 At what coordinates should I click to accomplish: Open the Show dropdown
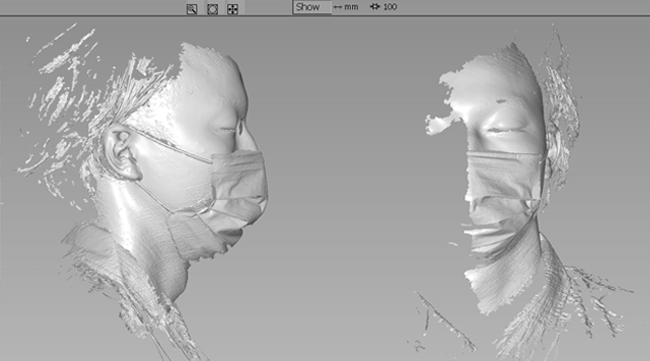point(312,7)
